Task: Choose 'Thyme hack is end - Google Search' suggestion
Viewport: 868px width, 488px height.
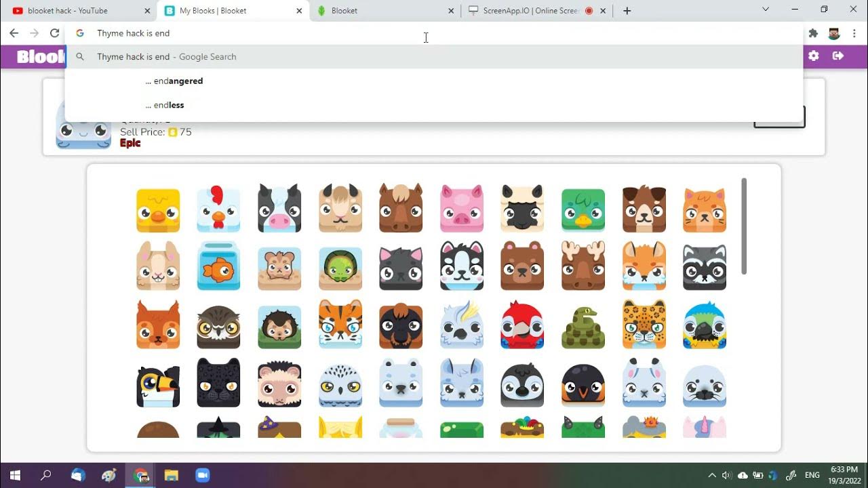Action: point(434,57)
